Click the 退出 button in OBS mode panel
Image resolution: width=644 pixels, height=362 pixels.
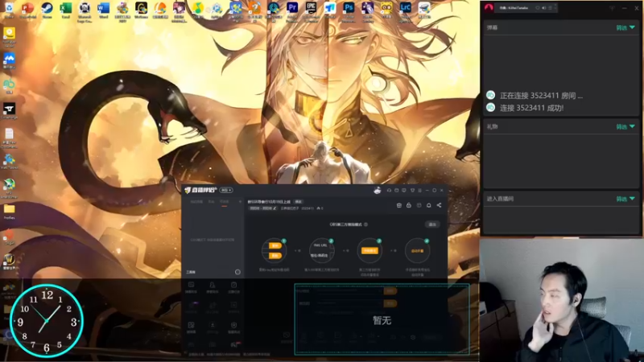[432, 224]
